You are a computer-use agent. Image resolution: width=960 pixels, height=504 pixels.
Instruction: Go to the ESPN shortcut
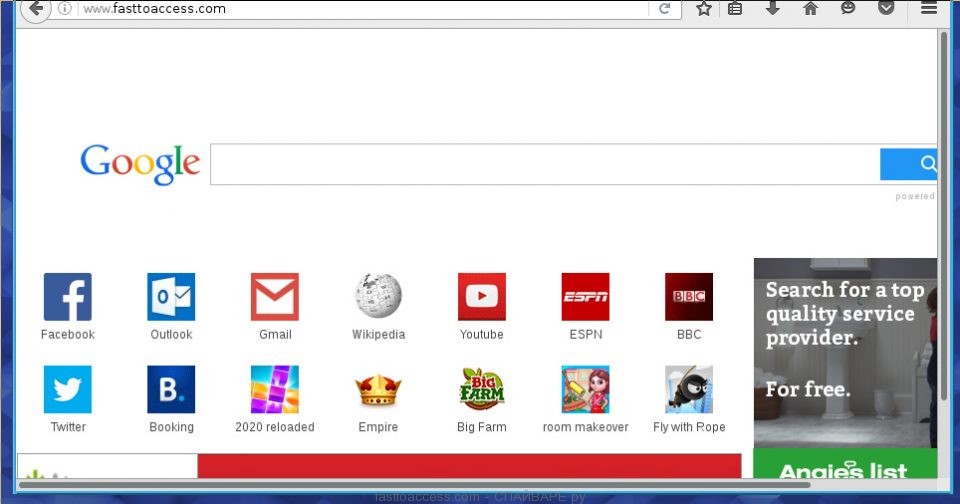click(x=585, y=297)
